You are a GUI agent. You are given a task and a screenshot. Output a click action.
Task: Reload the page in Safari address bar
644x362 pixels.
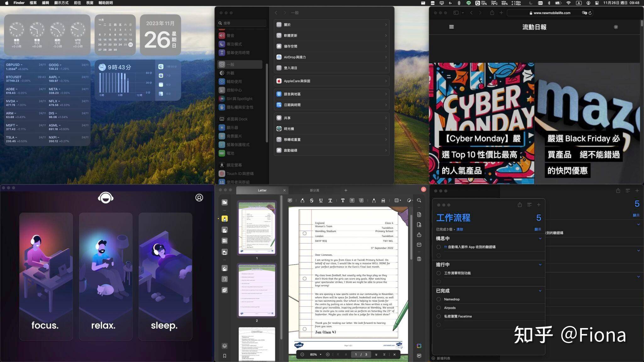point(590,13)
